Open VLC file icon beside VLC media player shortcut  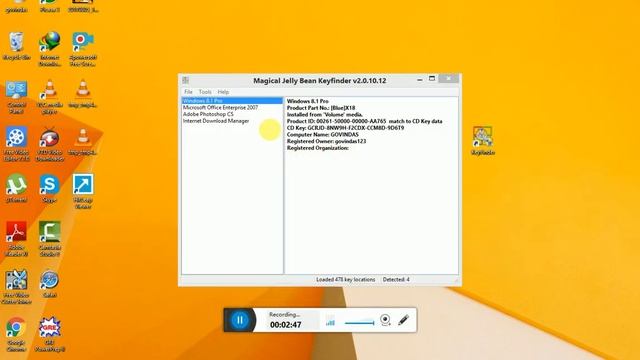pyautogui.click(x=83, y=94)
